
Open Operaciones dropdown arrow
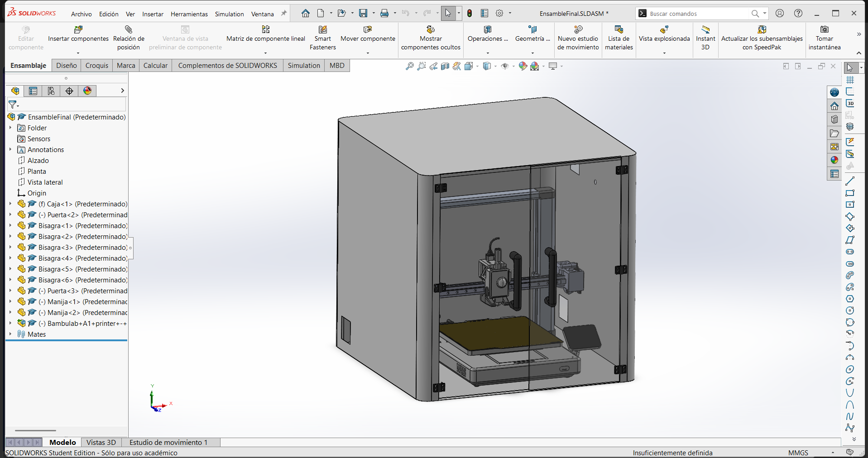click(x=488, y=53)
